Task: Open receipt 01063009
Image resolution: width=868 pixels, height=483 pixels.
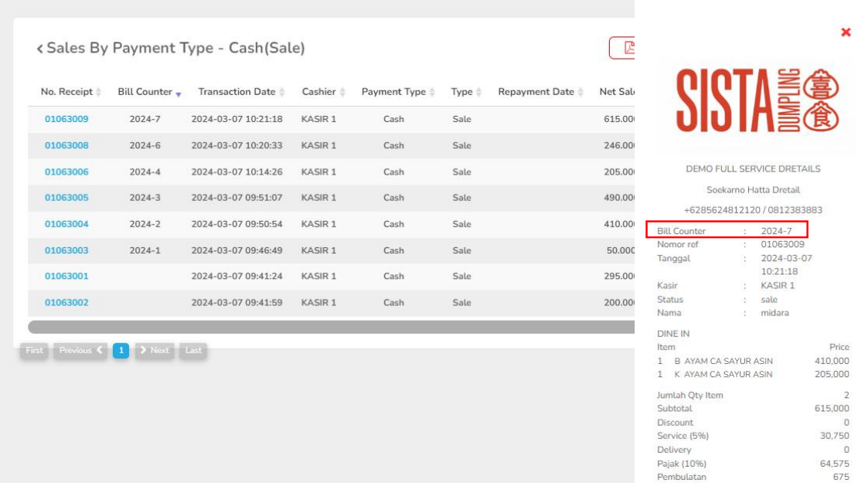Action: (66, 119)
